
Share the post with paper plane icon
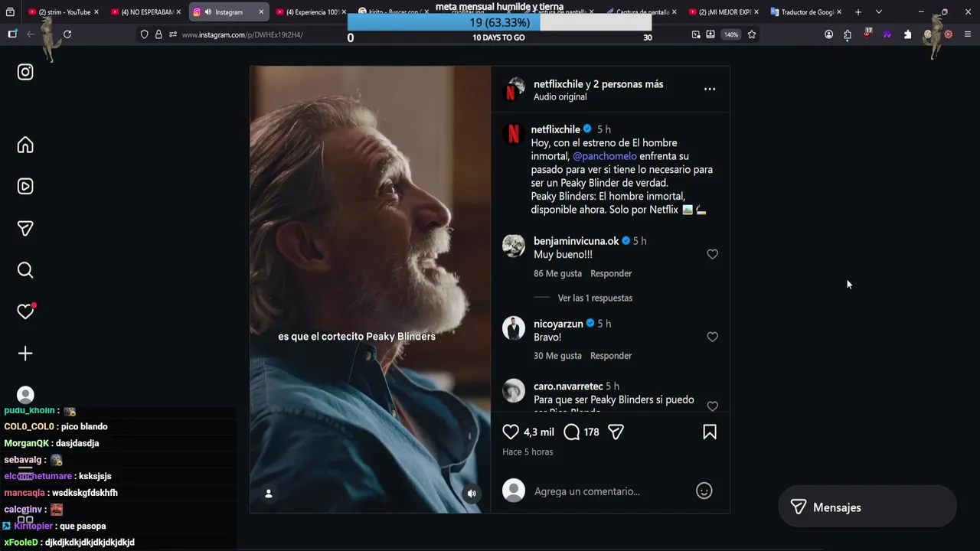pyautogui.click(x=616, y=432)
